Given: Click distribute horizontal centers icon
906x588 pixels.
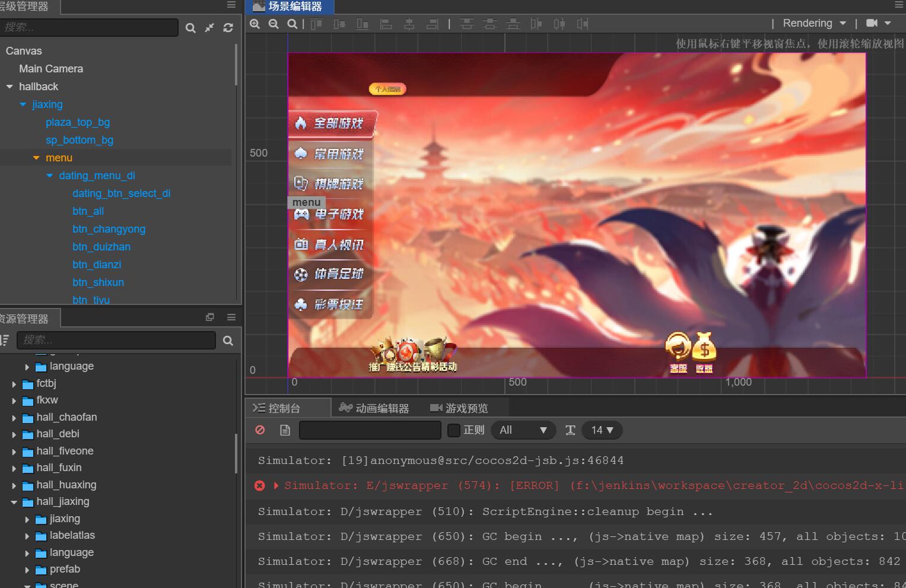Looking at the screenshot, I should click(x=560, y=24).
